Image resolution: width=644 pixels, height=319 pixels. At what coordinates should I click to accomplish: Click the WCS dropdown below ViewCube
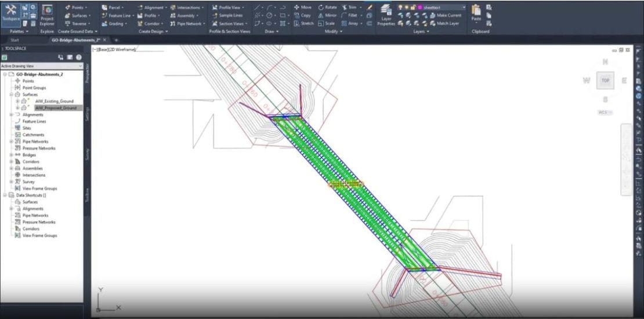pos(605,113)
